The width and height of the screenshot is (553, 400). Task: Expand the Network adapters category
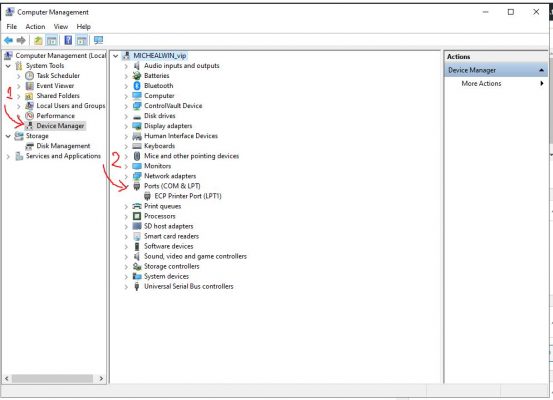[x=126, y=176]
